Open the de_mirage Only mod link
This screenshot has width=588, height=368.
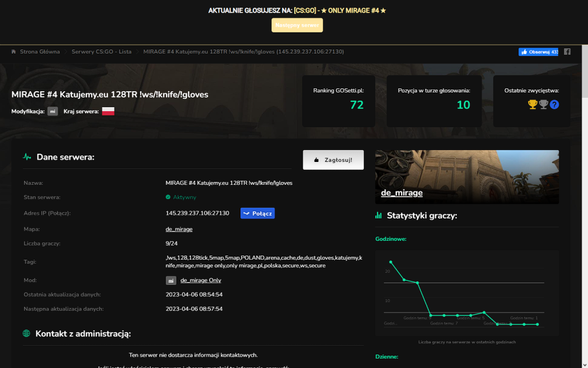(x=201, y=280)
